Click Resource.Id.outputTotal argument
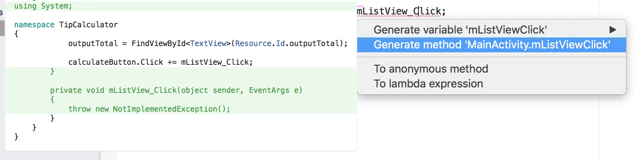Viewport: 644px width, 160px height. (288, 43)
